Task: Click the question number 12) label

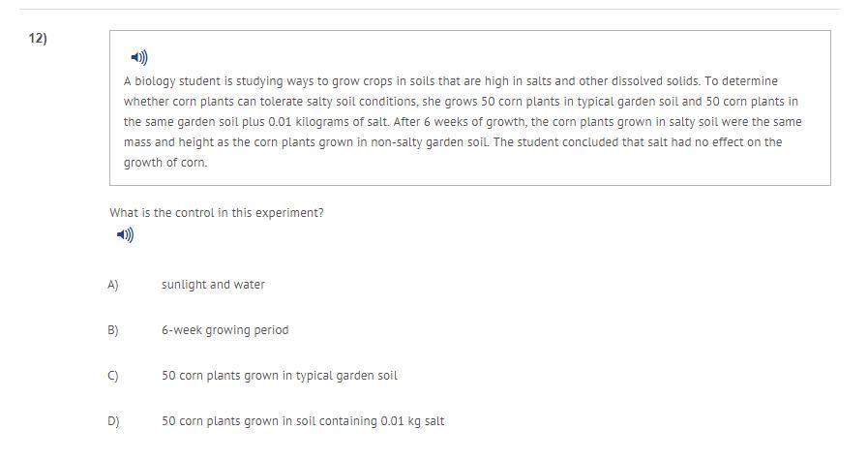Action: tap(38, 38)
